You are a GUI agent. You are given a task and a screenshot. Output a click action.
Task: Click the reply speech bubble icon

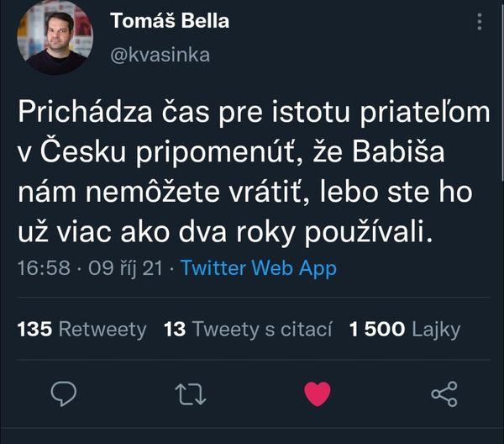pos(64,394)
